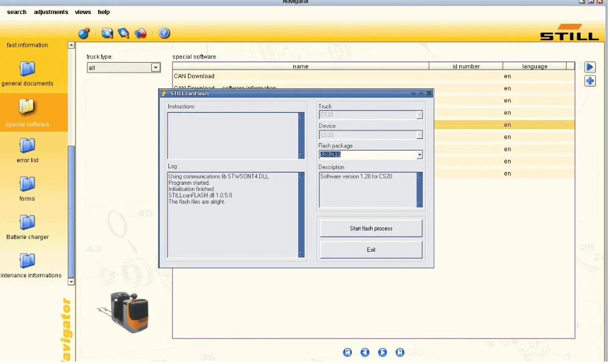Open the help menu
This screenshot has height=364, width=610.
click(104, 12)
